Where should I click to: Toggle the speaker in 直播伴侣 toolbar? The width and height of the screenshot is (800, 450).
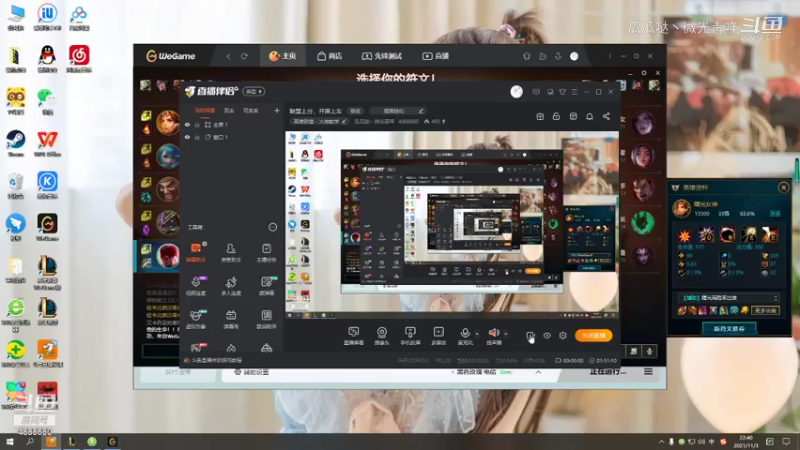(x=494, y=336)
